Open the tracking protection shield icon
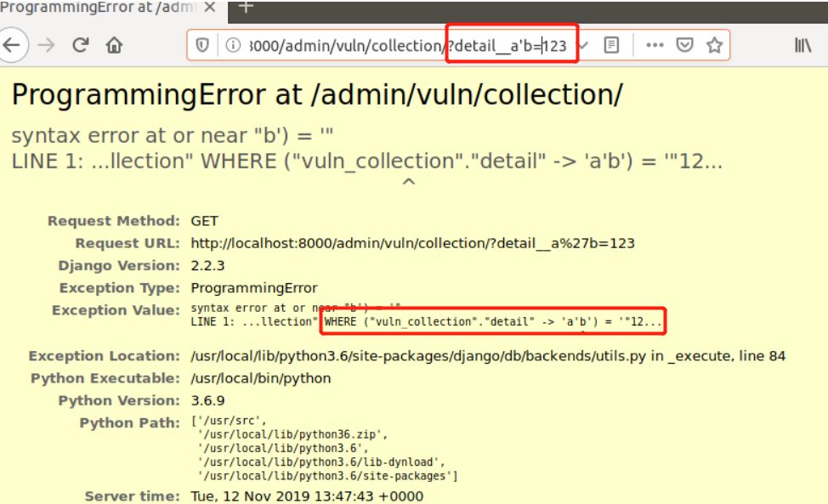The height and width of the screenshot is (504, 828). click(x=202, y=45)
